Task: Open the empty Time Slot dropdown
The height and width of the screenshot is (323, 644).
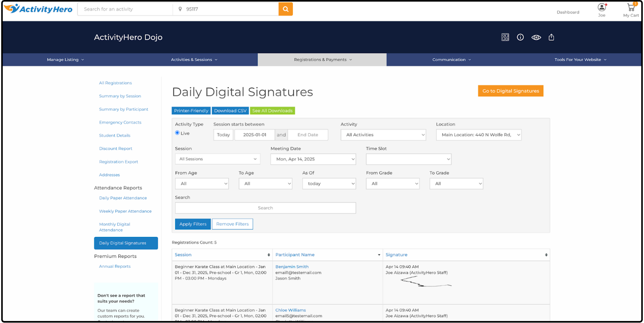Action: (409, 159)
